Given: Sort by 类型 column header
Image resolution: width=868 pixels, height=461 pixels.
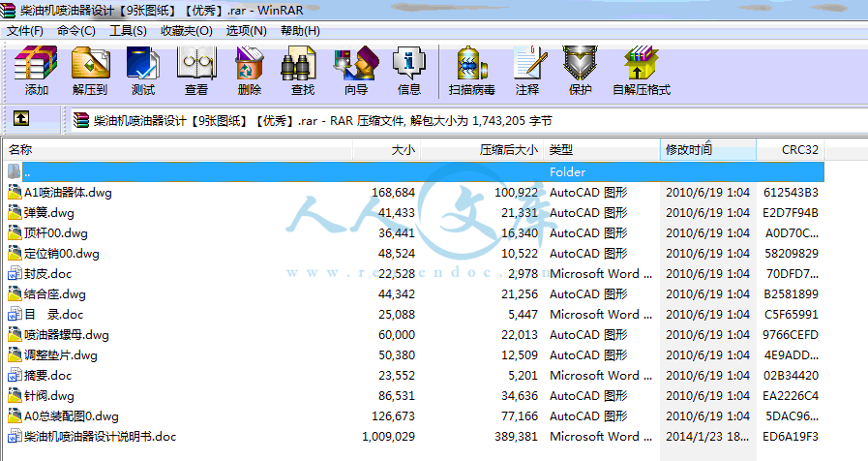Looking at the screenshot, I should [x=602, y=149].
